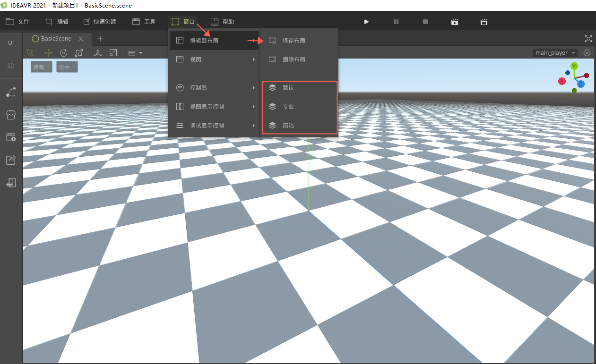Toggle fullscreen viewport icon

click(x=588, y=39)
